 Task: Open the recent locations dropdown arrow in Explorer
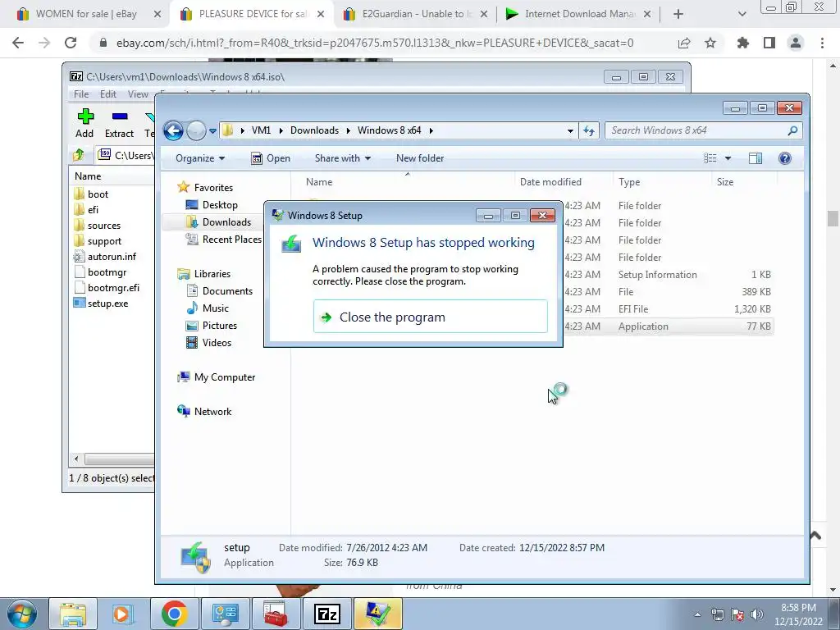[212, 130]
